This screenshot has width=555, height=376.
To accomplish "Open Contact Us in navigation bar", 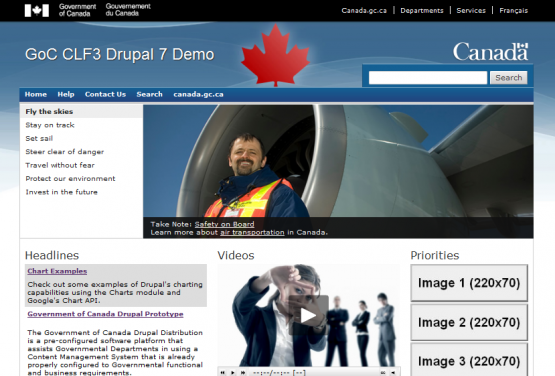I will 105,94.
